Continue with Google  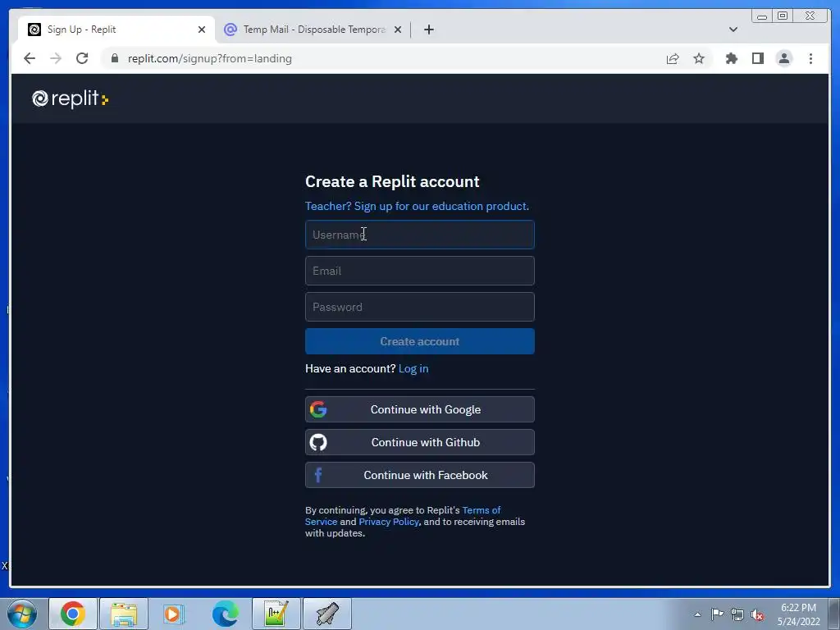click(x=419, y=409)
